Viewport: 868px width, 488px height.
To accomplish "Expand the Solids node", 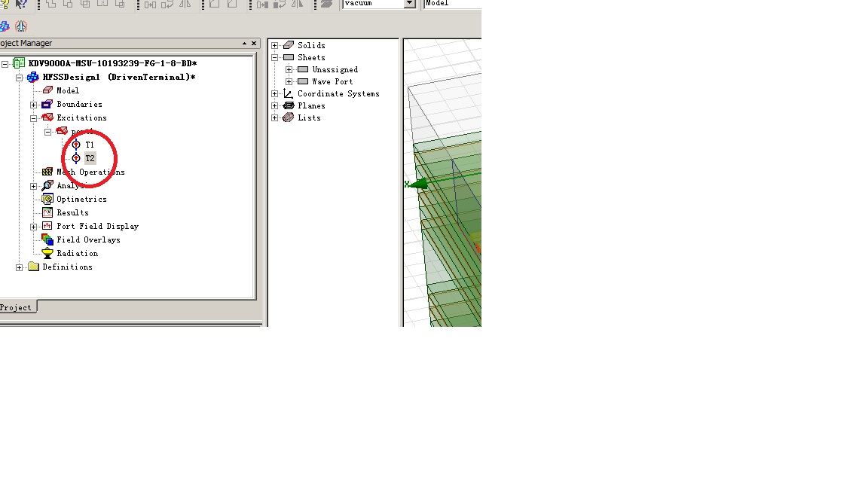I will click(274, 45).
